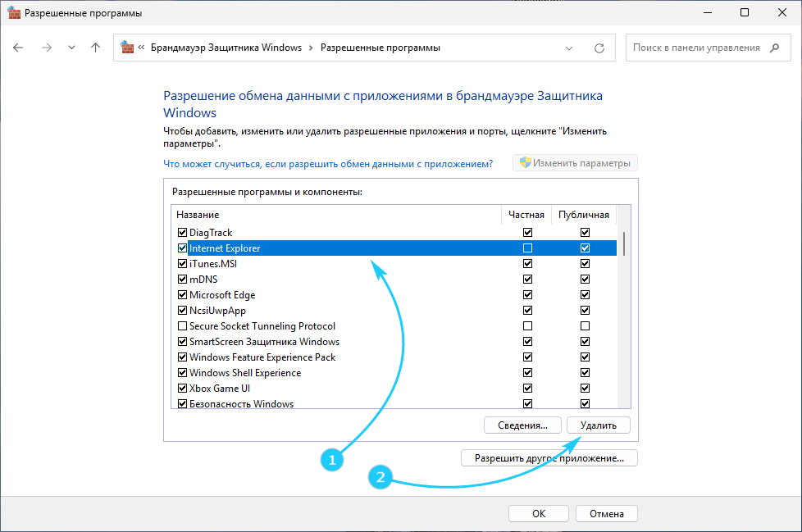
Task: Click the window title bar firewall icon
Action: 14,13
